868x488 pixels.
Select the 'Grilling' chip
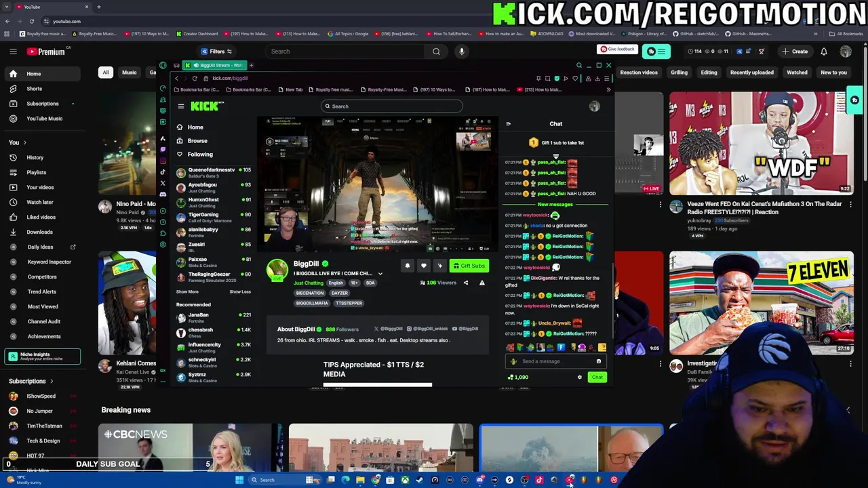[679, 73]
